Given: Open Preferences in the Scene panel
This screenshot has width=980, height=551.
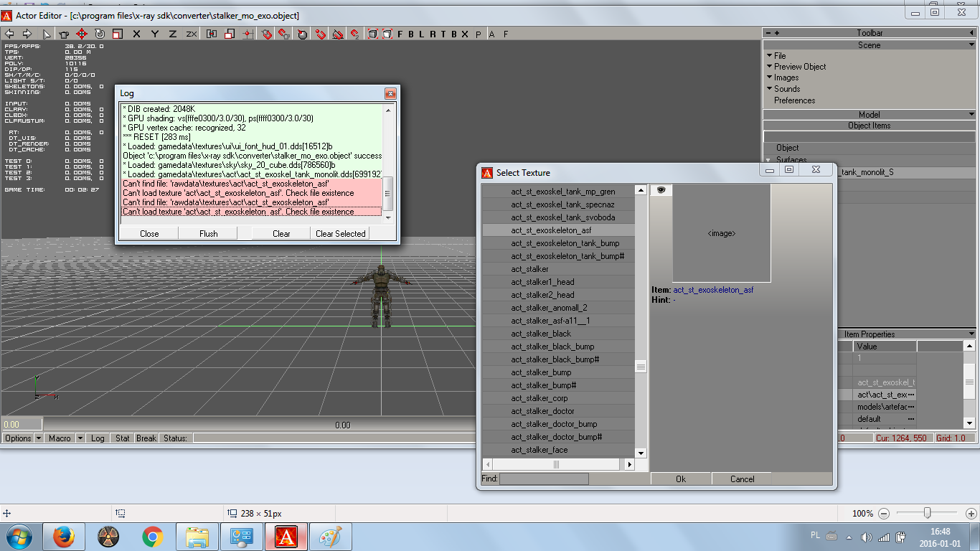Looking at the screenshot, I should [x=794, y=100].
